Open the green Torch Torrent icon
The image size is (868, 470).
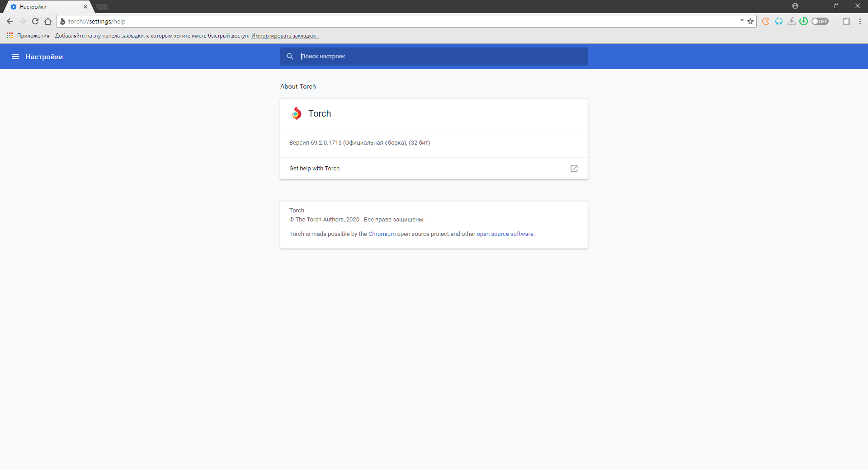tap(803, 21)
